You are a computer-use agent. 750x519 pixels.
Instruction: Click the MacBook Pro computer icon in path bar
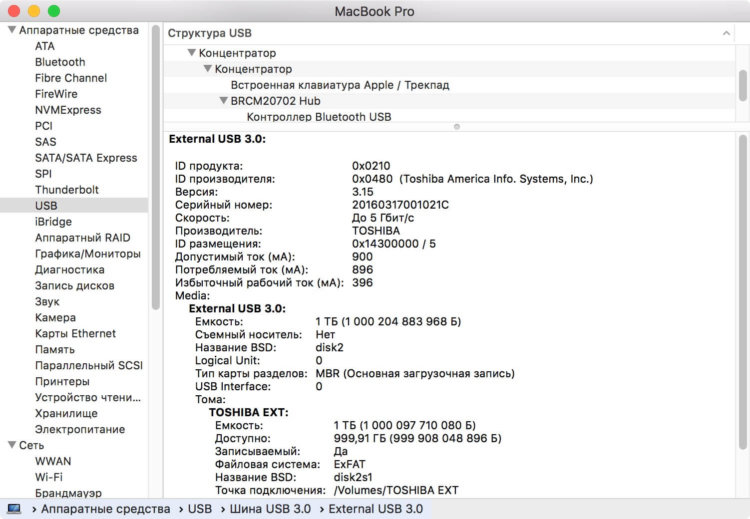[15, 509]
